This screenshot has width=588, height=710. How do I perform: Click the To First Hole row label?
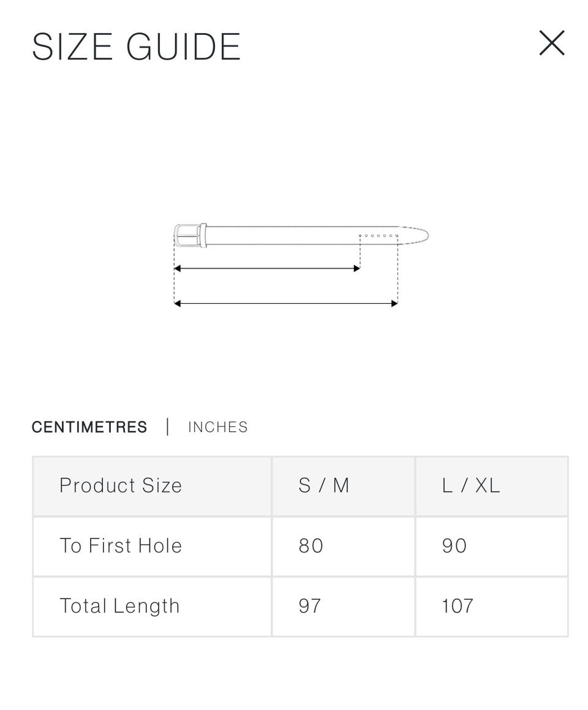pos(121,546)
